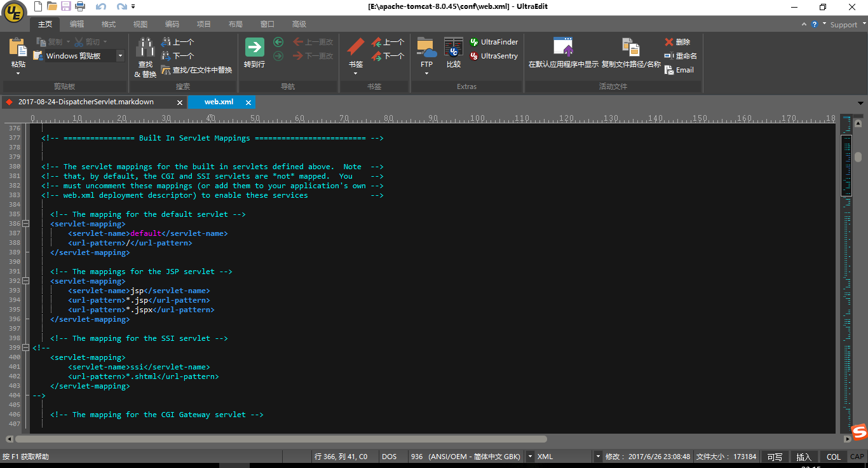Click the Email button in active file group

pyautogui.click(x=679, y=70)
